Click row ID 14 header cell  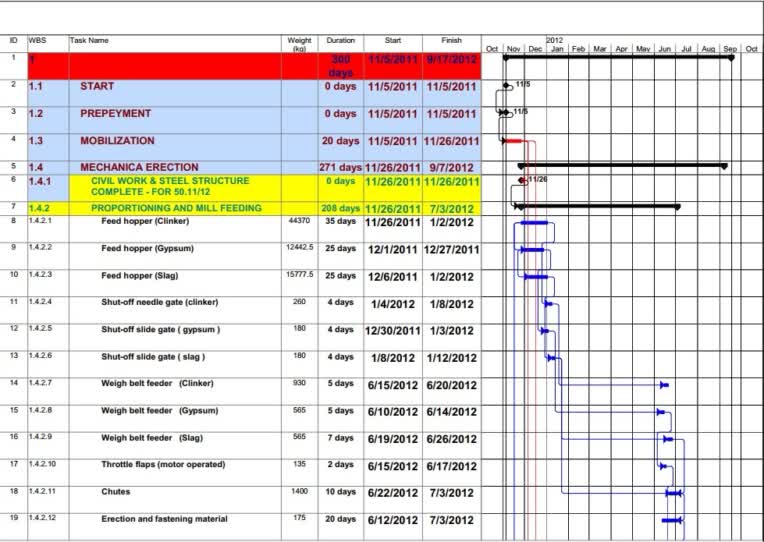(x=14, y=383)
